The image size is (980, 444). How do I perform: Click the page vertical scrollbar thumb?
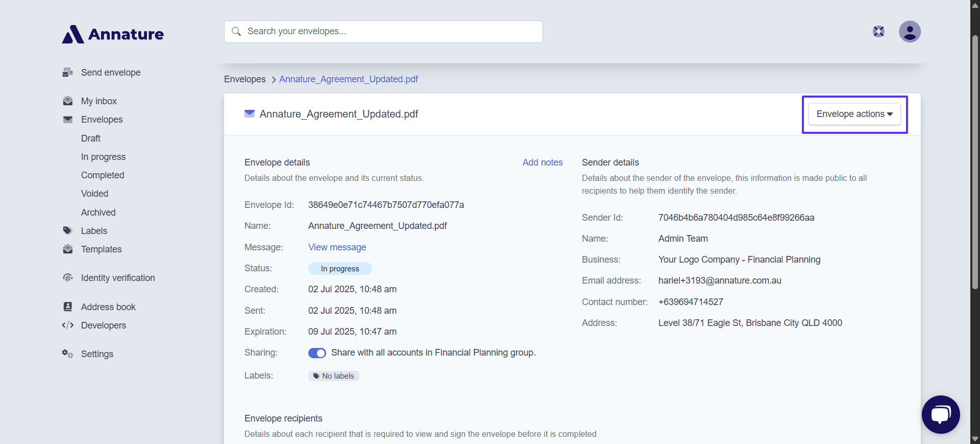point(975,162)
